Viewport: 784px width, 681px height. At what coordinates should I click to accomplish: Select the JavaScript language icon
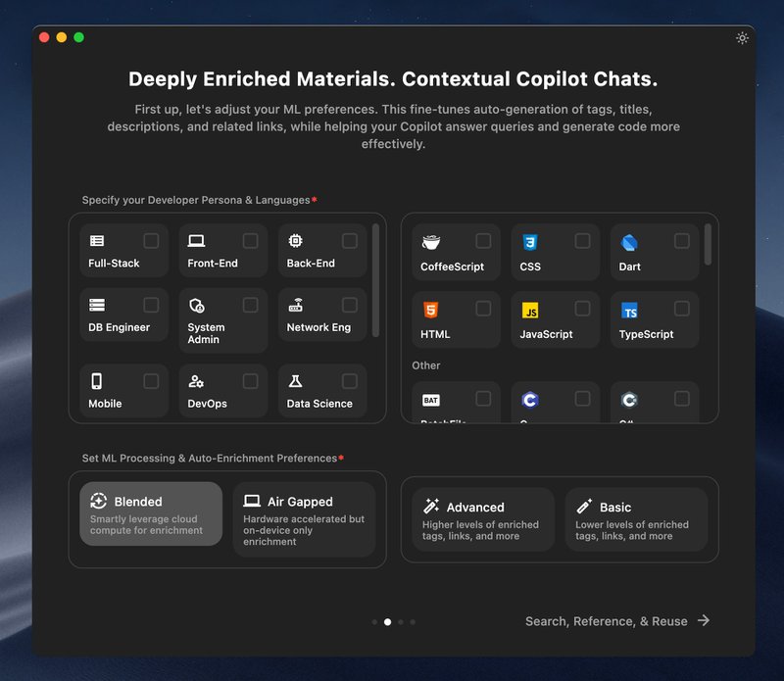click(529, 309)
